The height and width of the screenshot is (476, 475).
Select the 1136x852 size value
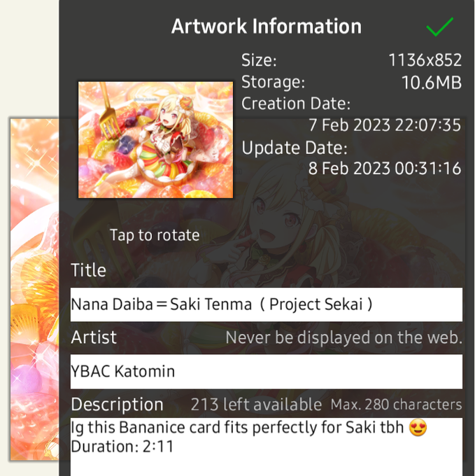pyautogui.click(x=425, y=60)
